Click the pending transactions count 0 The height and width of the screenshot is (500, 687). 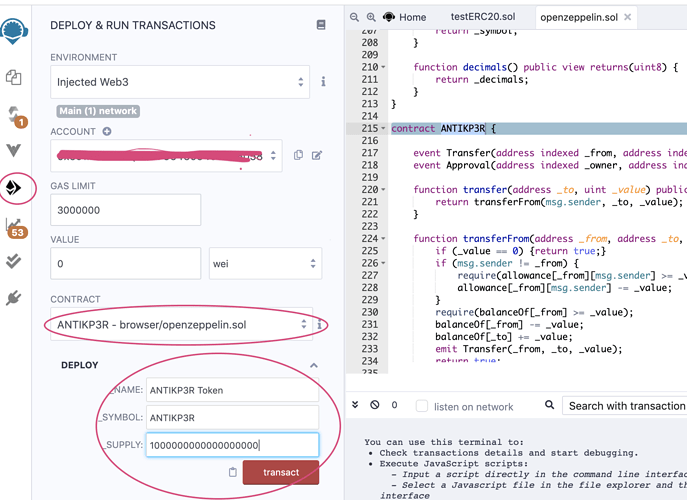394,405
